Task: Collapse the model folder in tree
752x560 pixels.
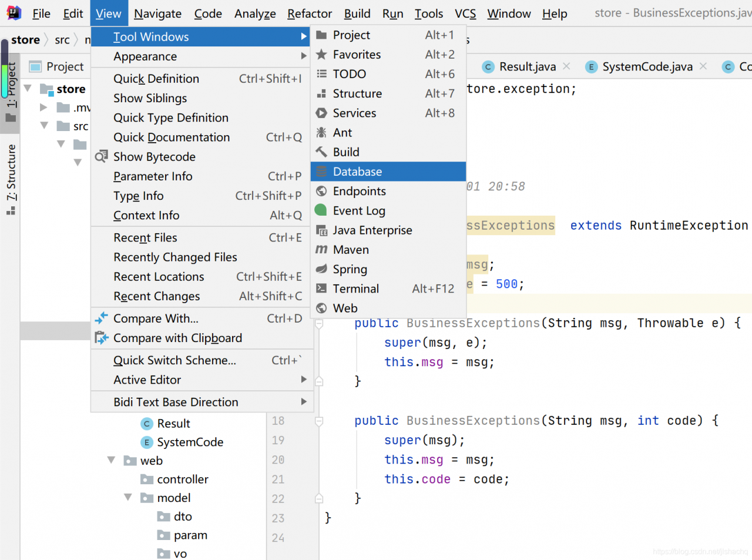Action: tap(128, 498)
